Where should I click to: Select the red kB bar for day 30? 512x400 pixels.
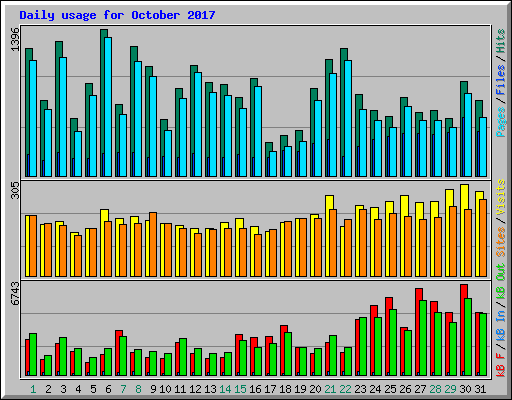463,330
